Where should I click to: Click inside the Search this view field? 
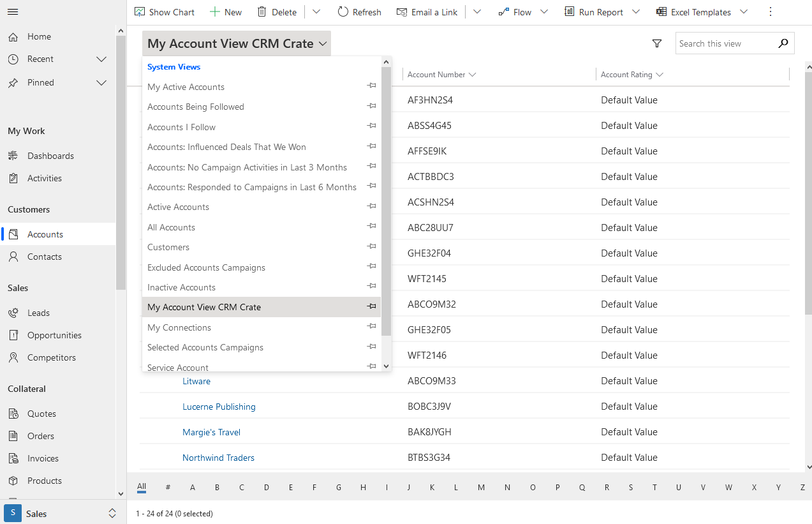pyautogui.click(x=727, y=43)
